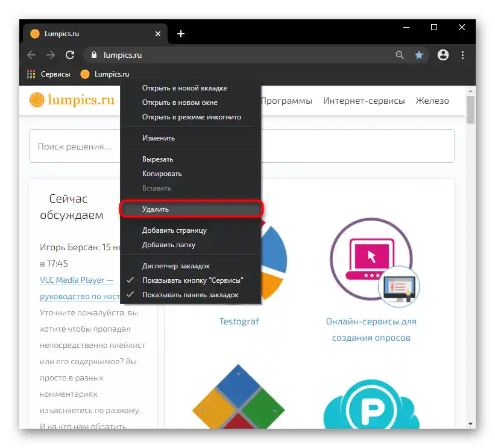Screen dimensions: 495x448
Task: Open the Интернет-сервисы navigation link
Action: [364, 101]
